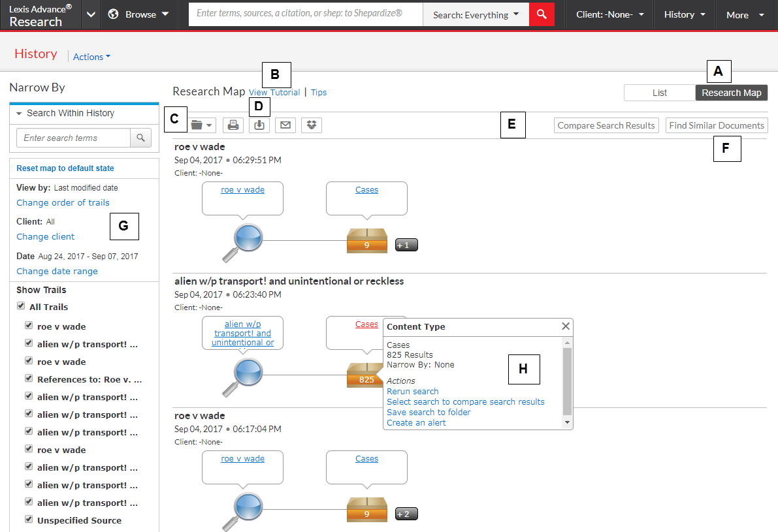Click Compare Search Results button
This screenshot has width=778, height=532.
tap(606, 125)
